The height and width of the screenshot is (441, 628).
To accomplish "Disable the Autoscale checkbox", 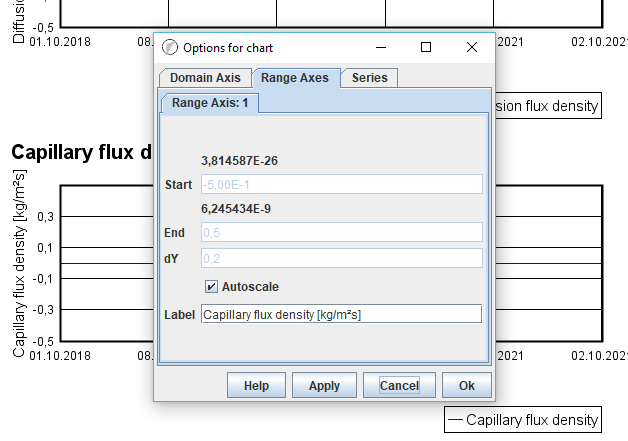I will [211, 287].
